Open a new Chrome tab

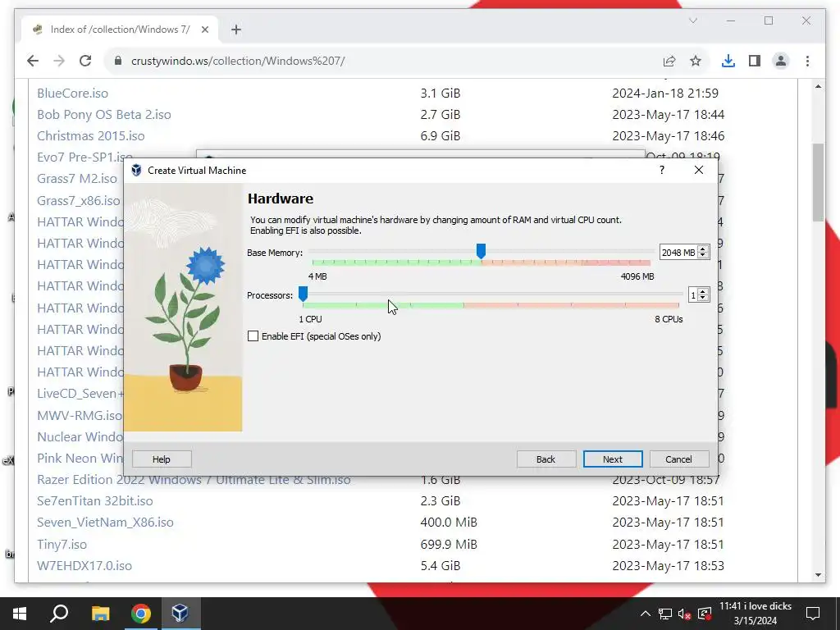pyautogui.click(x=236, y=30)
